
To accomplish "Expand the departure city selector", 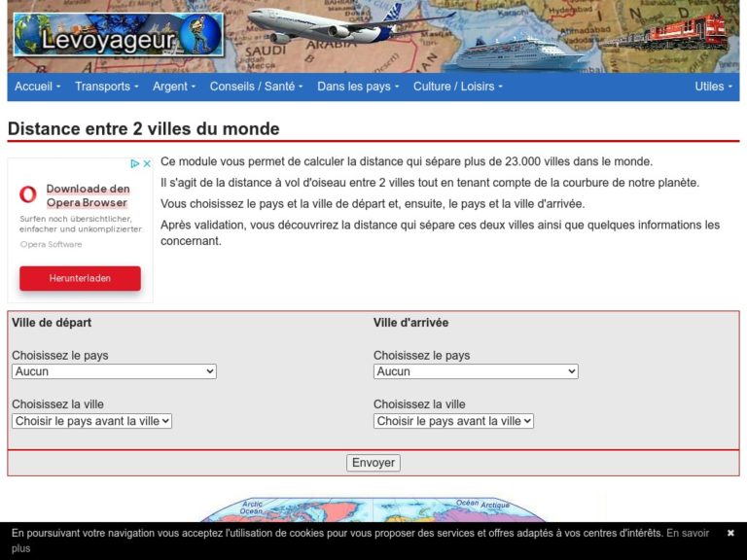I will pos(92,421).
